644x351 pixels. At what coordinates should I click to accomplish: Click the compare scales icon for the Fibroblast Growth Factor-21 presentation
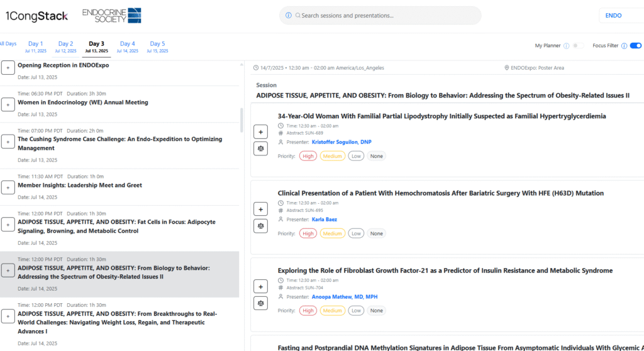tap(260, 303)
